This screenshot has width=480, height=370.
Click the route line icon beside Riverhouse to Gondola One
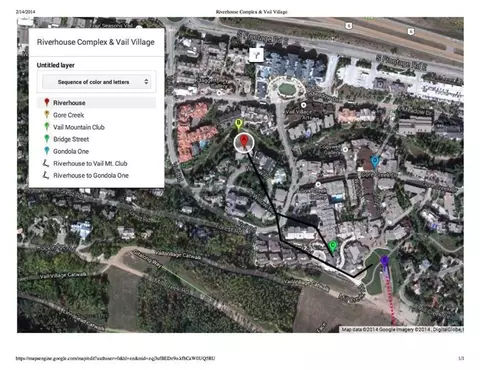[x=46, y=175]
